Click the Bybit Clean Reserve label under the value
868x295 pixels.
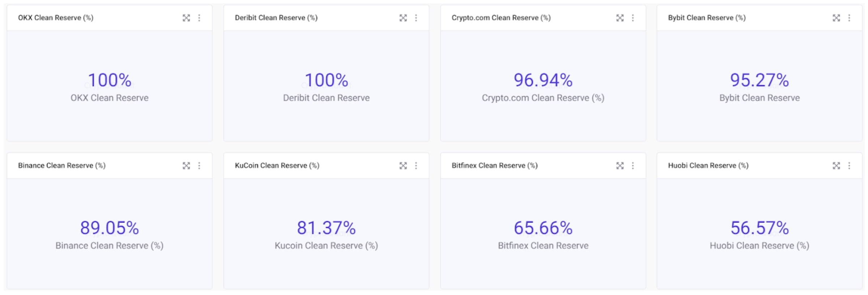click(x=759, y=98)
